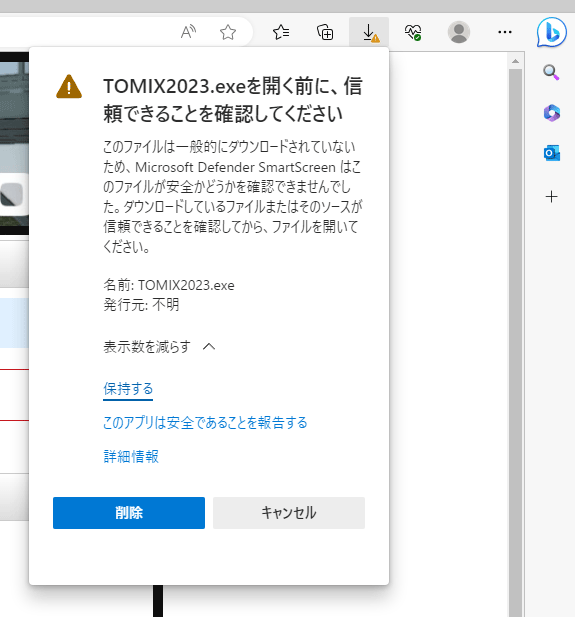Open the Collections icon

tap(325, 32)
